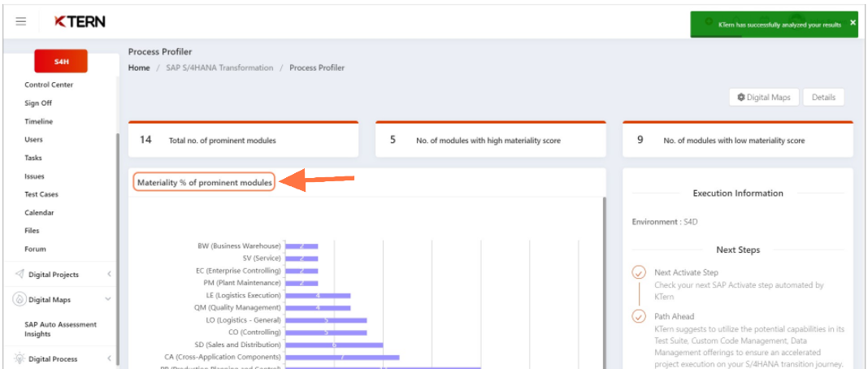
Task: Collapse Digital Maps chevron
Action: tap(108, 299)
